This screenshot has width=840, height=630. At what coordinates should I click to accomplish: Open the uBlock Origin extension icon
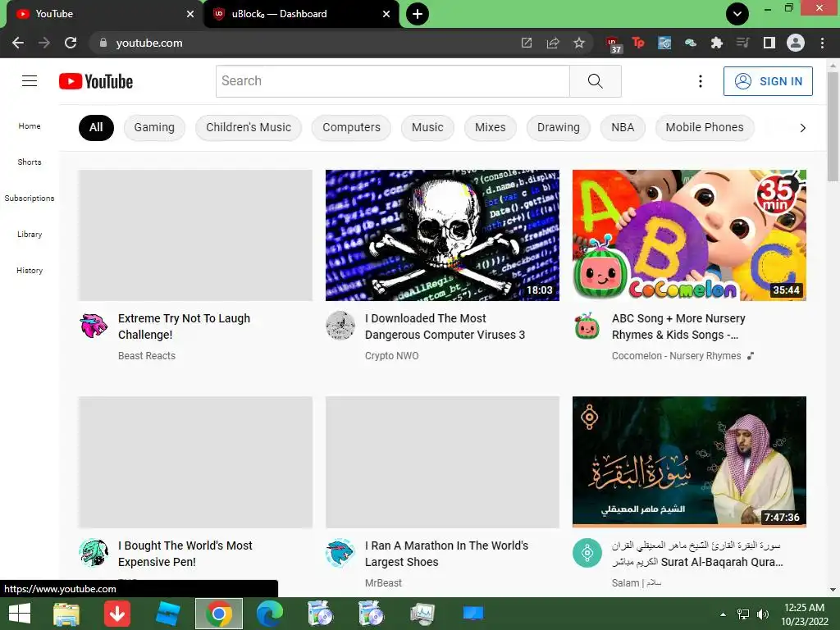(x=613, y=44)
